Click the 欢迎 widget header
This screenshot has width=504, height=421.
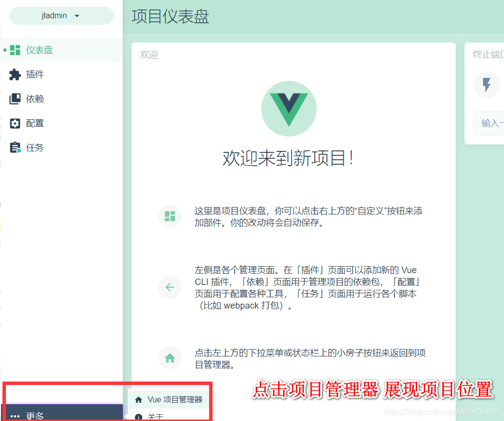(x=149, y=55)
